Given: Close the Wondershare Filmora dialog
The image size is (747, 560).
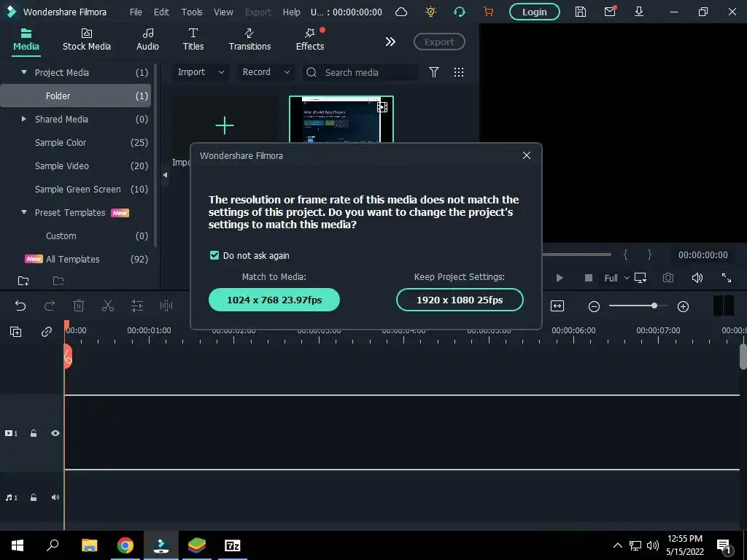Looking at the screenshot, I should pos(527,156).
